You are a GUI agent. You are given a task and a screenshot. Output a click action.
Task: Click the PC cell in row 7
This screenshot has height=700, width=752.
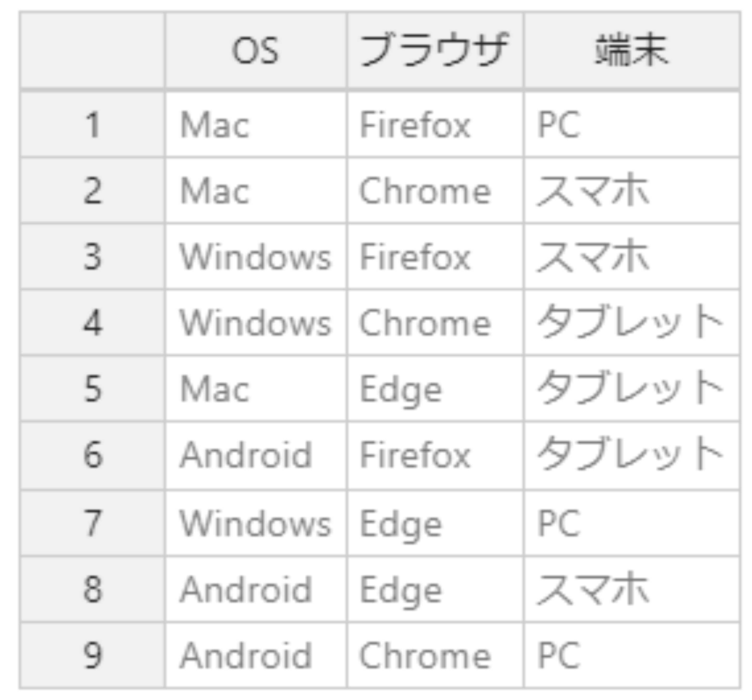(x=632, y=523)
